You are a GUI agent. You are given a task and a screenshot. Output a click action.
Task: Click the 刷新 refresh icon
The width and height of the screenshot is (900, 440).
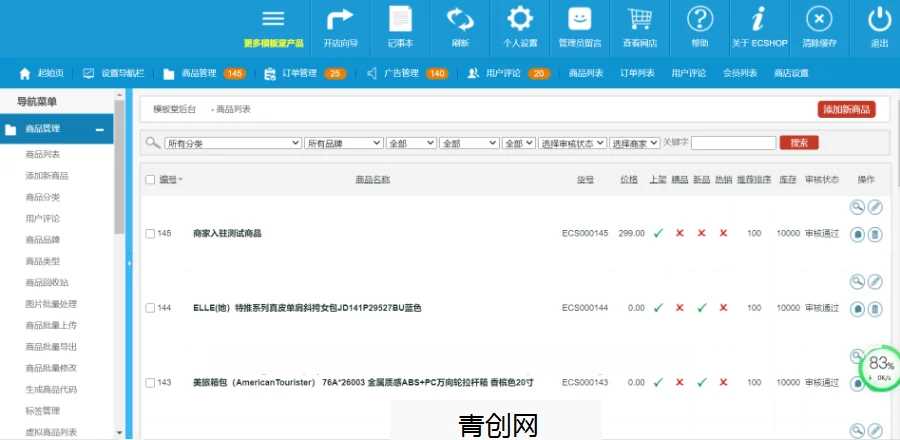point(460,19)
